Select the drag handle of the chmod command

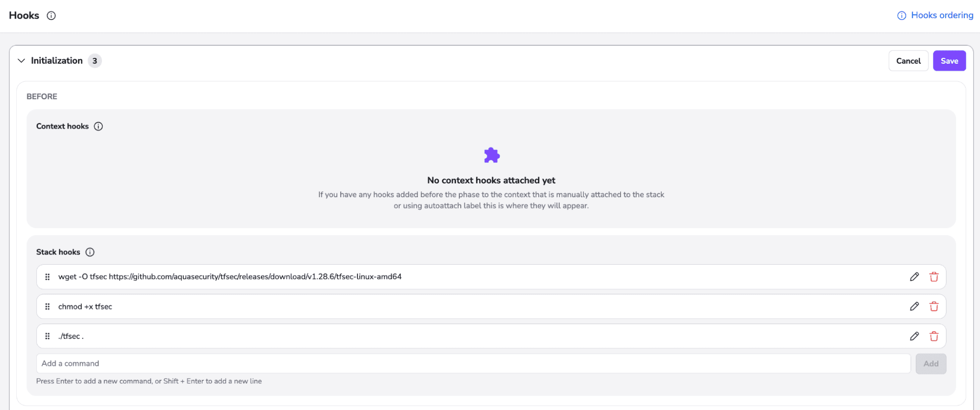coord(48,306)
